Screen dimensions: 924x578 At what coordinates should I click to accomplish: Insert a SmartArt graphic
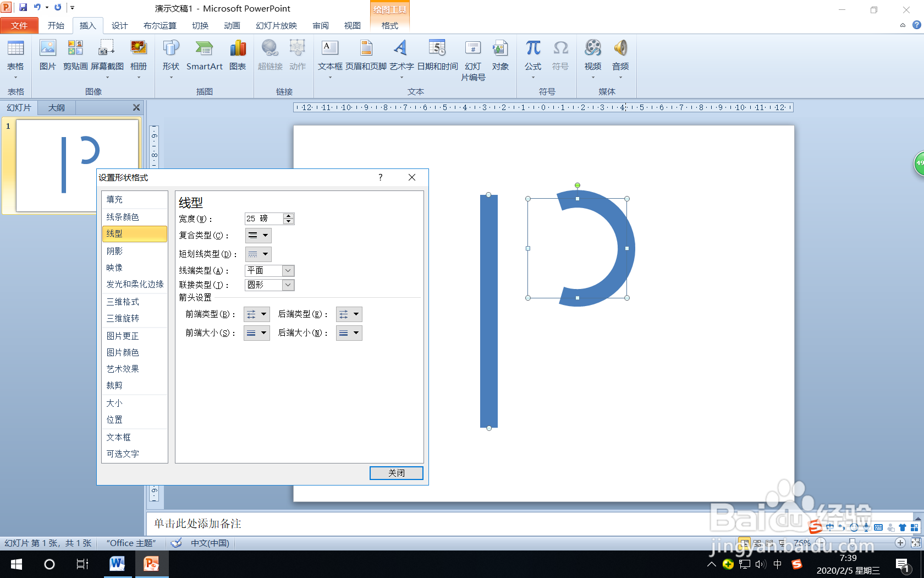[x=204, y=57]
